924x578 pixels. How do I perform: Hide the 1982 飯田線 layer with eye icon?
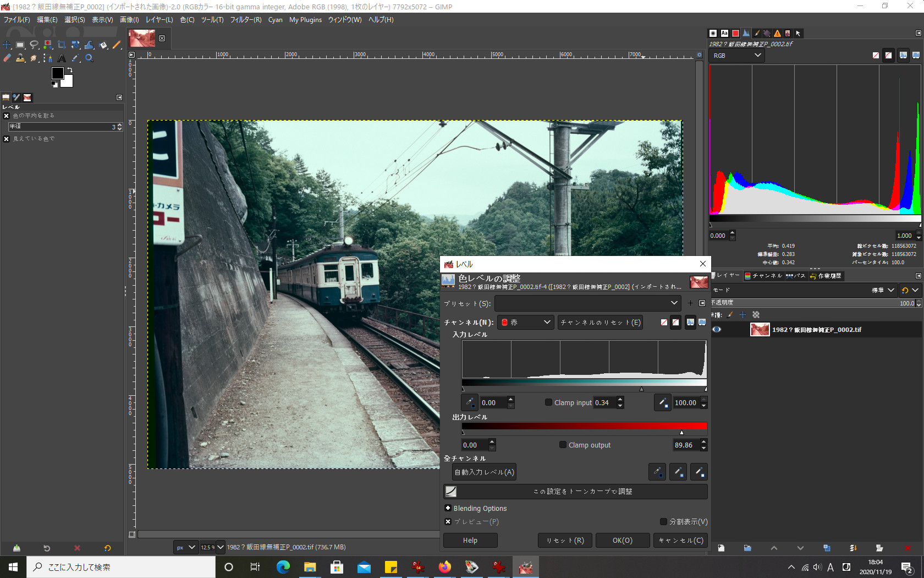(717, 330)
